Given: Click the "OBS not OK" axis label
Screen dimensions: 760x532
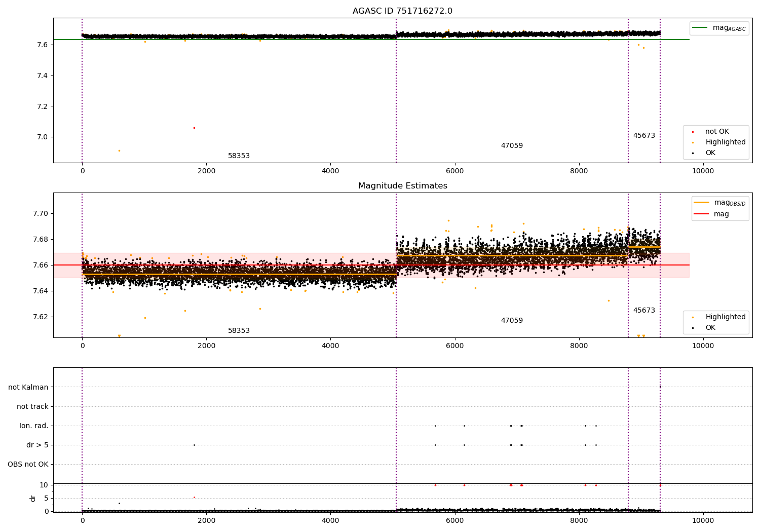Looking at the screenshot, I should tap(28, 465).
